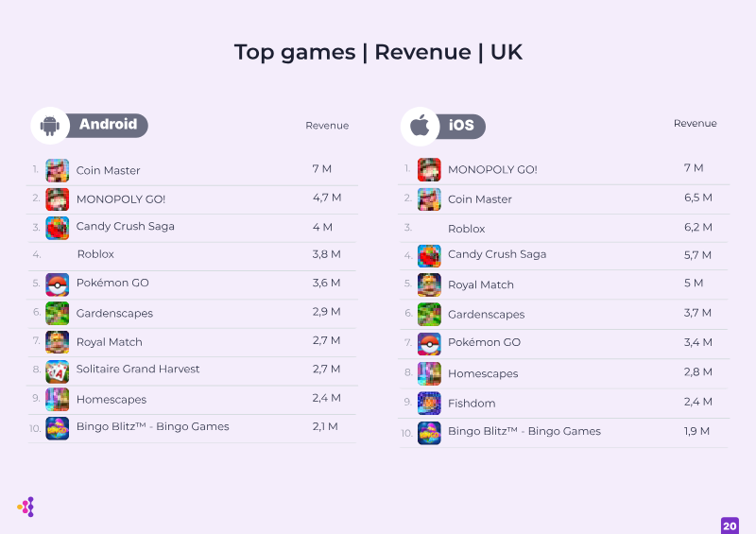Select the Android platform label
756x534 pixels.
[108, 125]
